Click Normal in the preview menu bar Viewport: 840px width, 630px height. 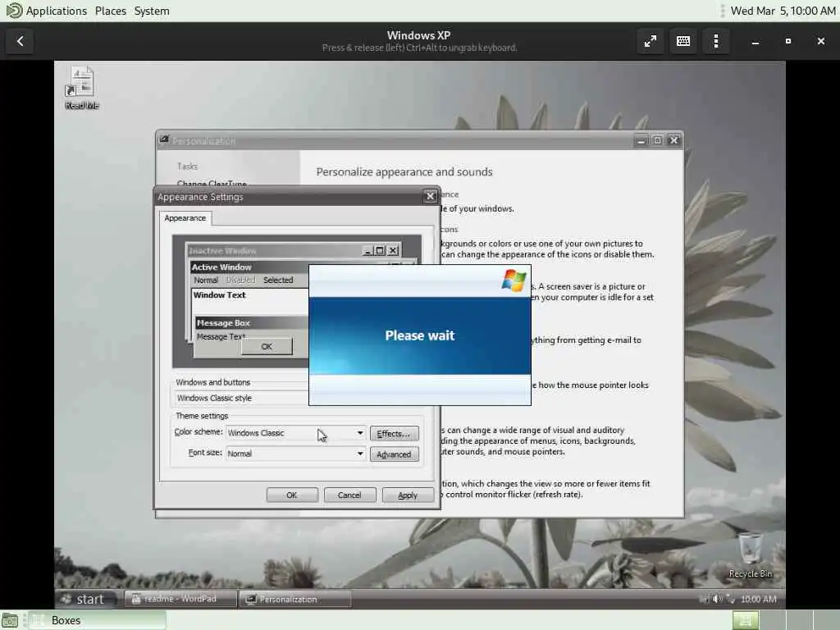(206, 281)
